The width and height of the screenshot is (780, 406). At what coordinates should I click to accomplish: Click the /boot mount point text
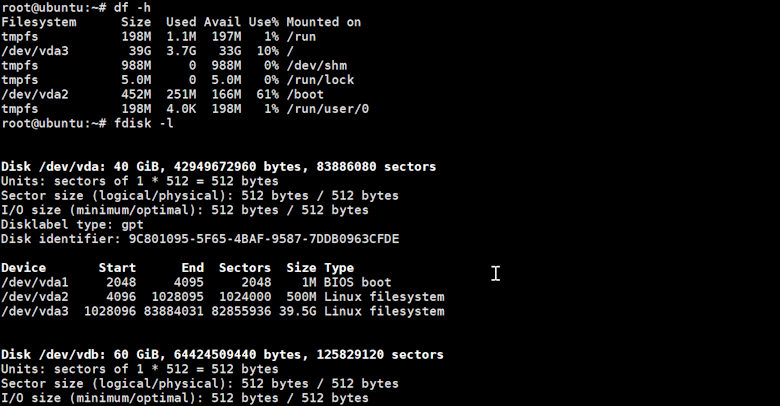coord(305,94)
